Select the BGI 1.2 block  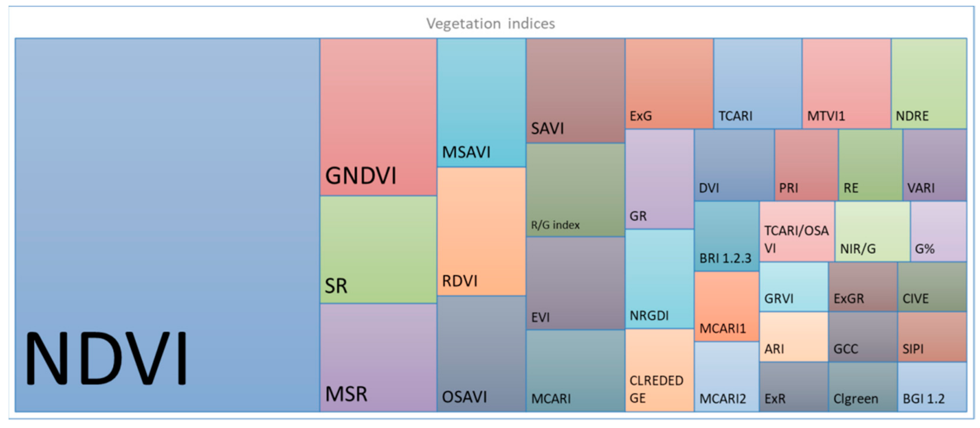(932, 387)
